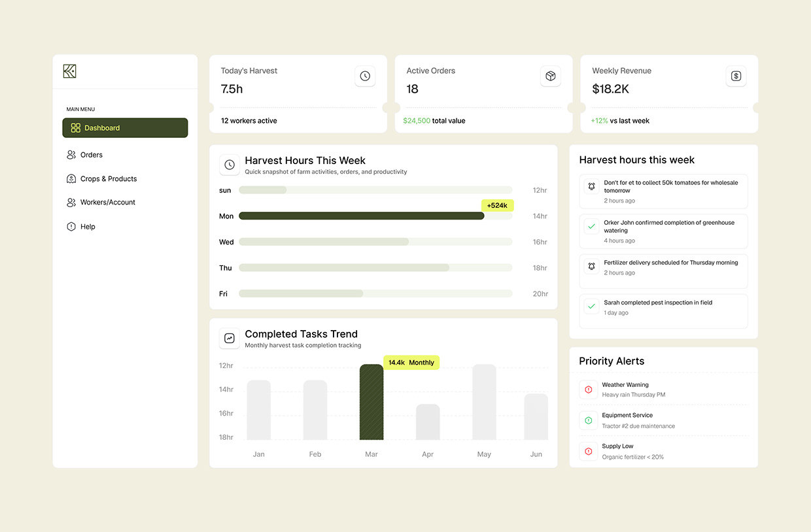Click the clock icon on Today's Harvest card
811x532 pixels.
pyautogui.click(x=365, y=76)
